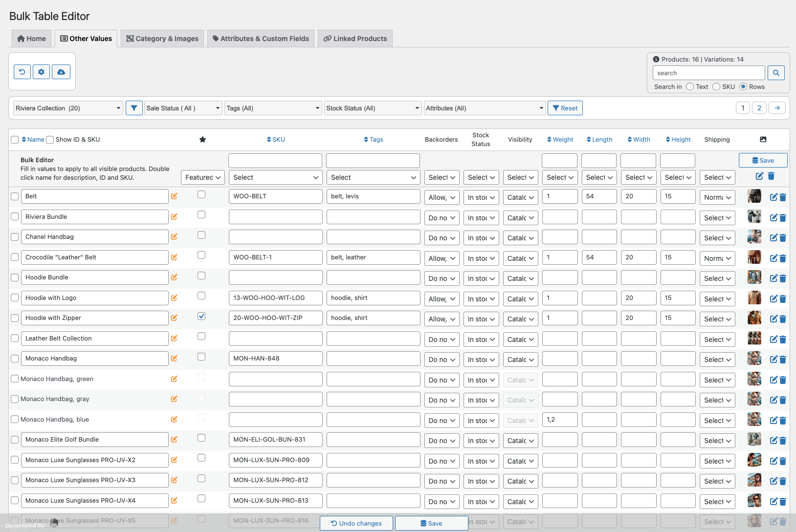This screenshot has height=532, width=796.
Task: Click the image column header icon
Action: tap(763, 139)
